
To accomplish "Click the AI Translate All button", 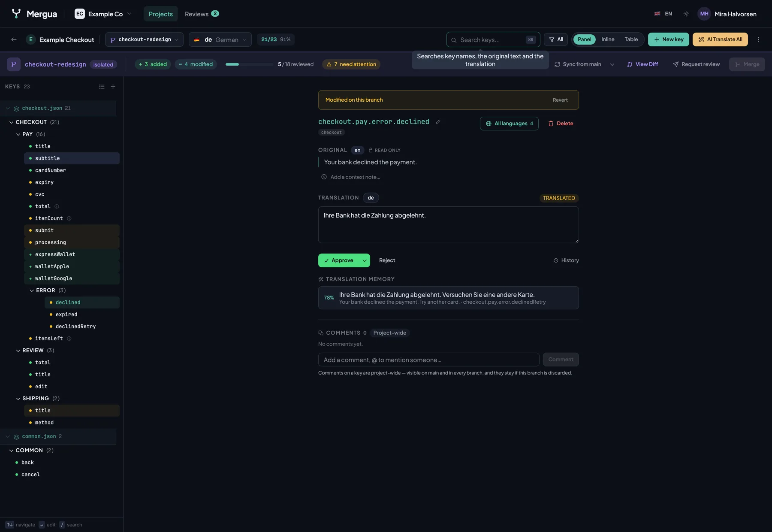I will (x=720, y=39).
